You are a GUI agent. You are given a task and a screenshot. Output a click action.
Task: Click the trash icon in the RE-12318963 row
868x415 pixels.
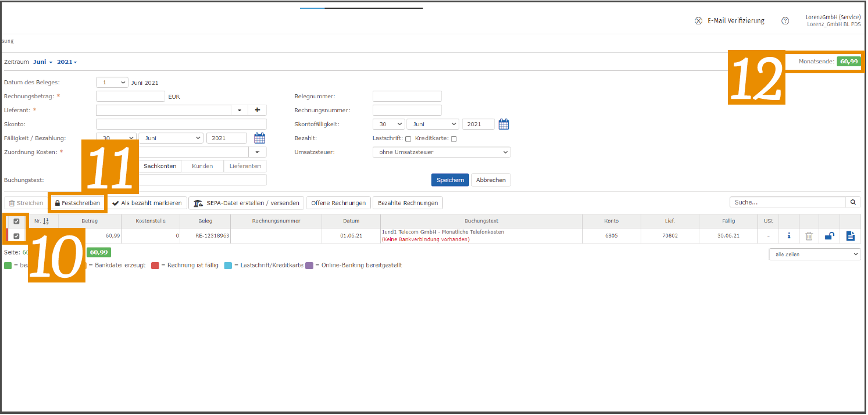coord(809,236)
